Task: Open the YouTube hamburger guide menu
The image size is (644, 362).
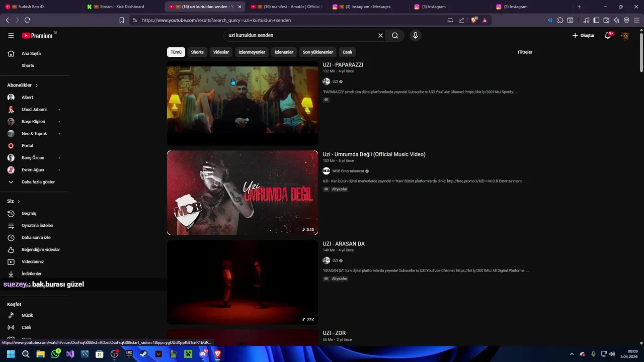Action: [x=11, y=36]
